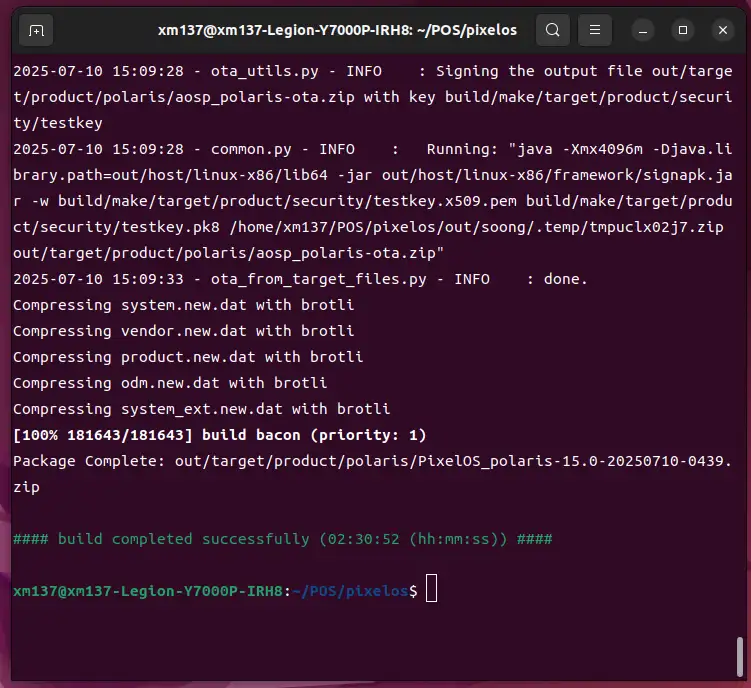
Task: Click the Compressing product.new.dat line
Action: click(x=188, y=357)
